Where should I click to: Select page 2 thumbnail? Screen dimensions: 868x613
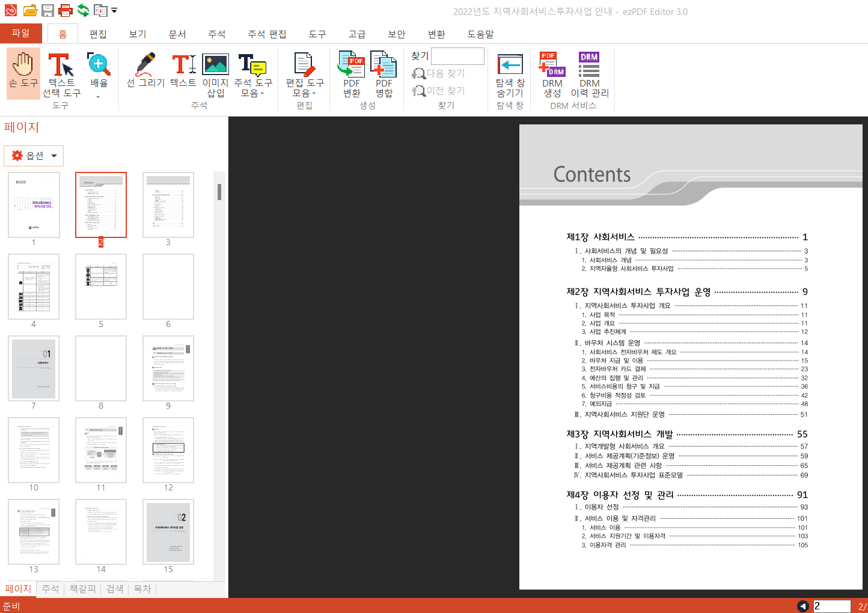click(x=101, y=205)
